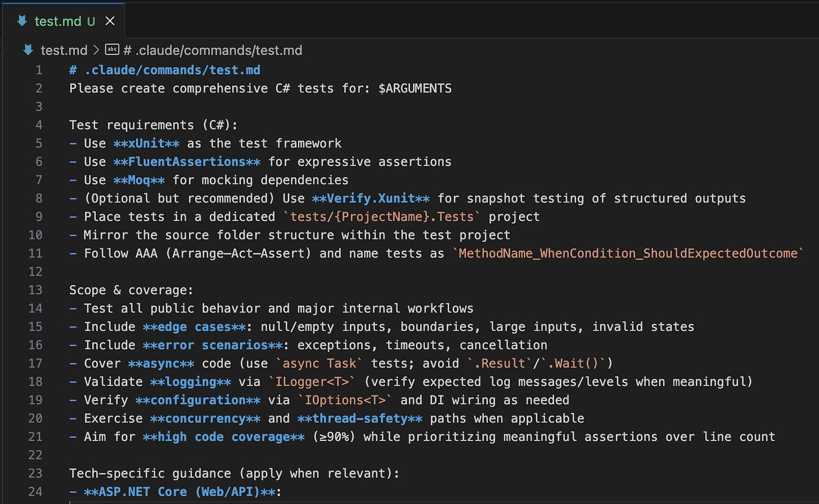Click line number 24 in the gutter
The width and height of the screenshot is (819, 504).
point(35,492)
